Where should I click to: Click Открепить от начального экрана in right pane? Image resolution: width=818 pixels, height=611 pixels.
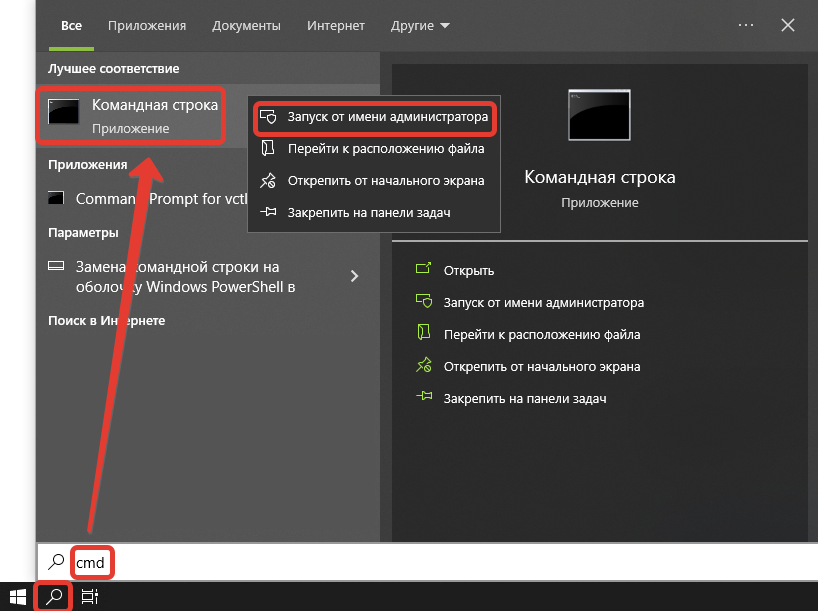542,366
